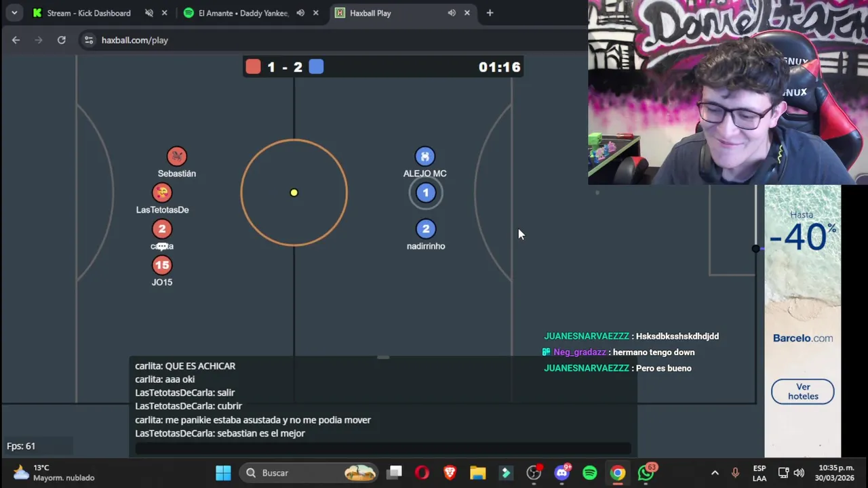Click the 01:16 match timer

pyautogui.click(x=500, y=67)
